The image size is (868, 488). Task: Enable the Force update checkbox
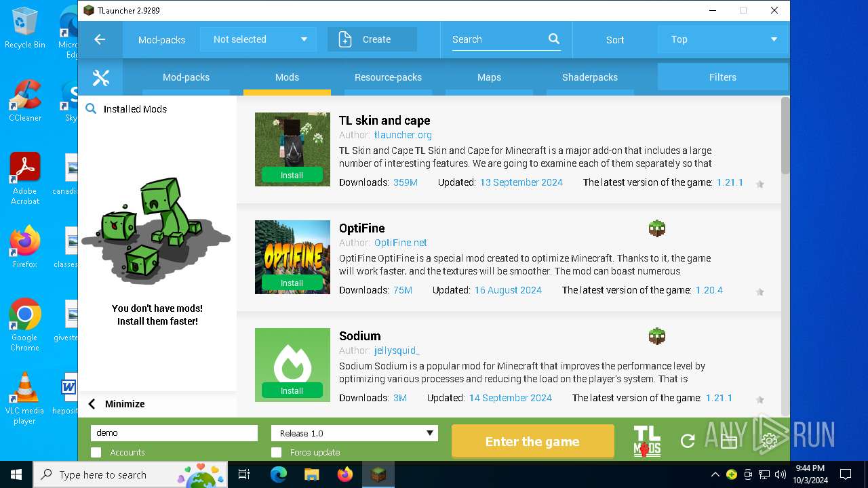pyautogui.click(x=276, y=452)
